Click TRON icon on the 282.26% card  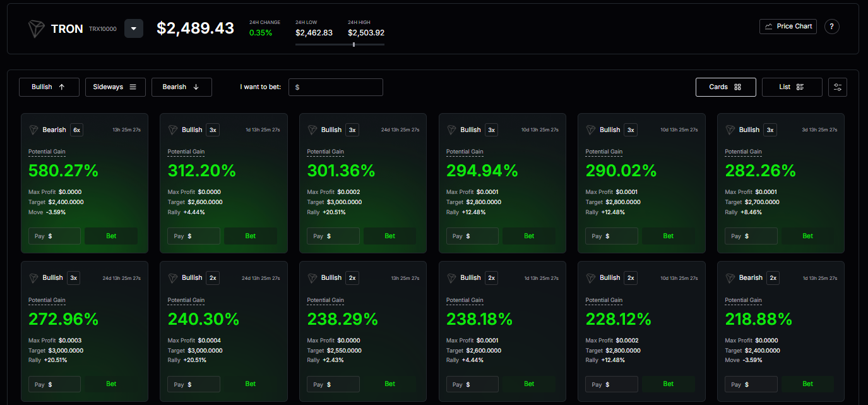(x=730, y=130)
